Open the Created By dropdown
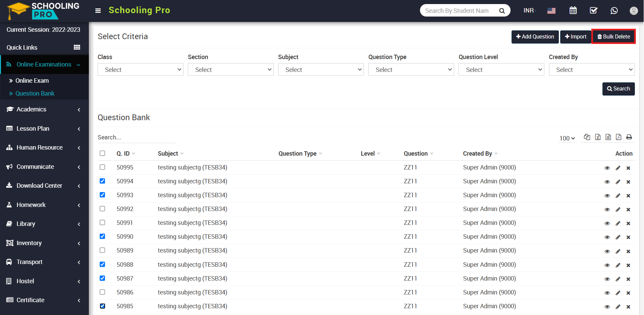The image size is (644, 315). 592,70
